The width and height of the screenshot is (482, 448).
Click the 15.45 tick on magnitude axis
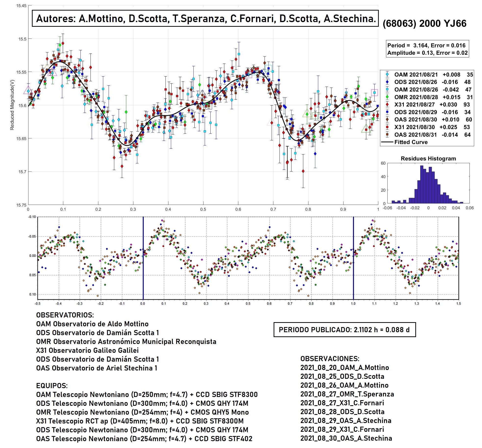[x=21, y=6]
